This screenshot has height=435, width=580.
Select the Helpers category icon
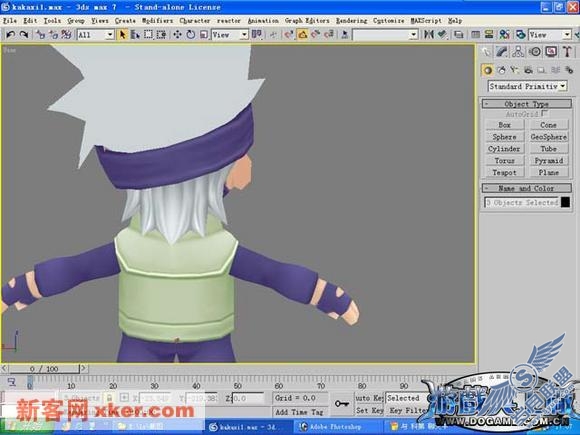pyautogui.click(x=542, y=70)
